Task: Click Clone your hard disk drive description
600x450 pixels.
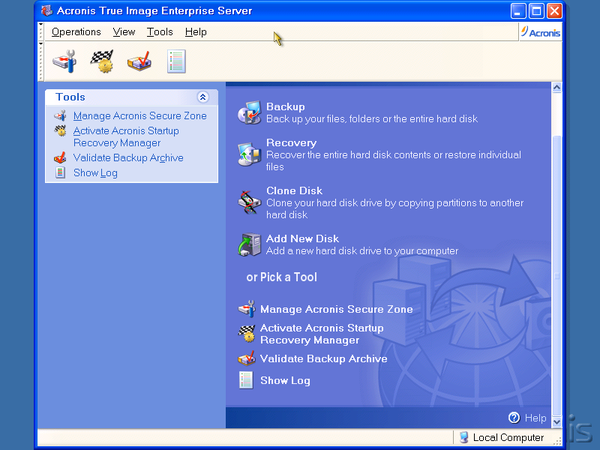Action: click(x=395, y=209)
